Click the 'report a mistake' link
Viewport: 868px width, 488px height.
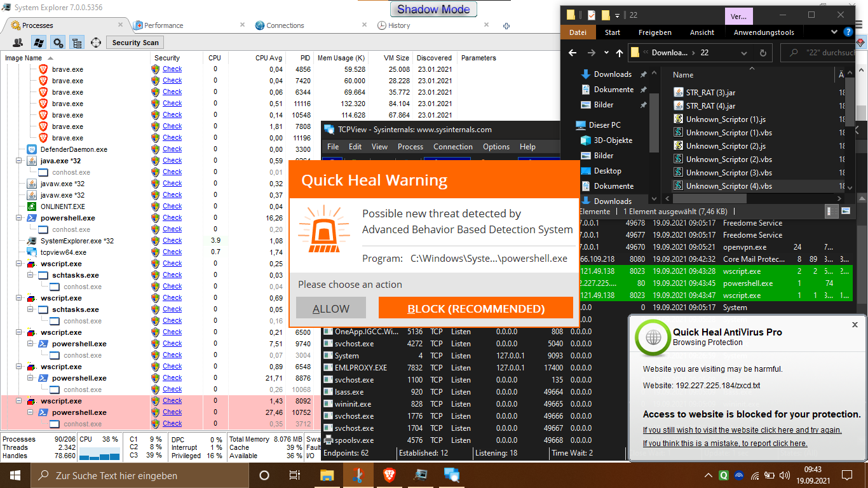[725, 444]
